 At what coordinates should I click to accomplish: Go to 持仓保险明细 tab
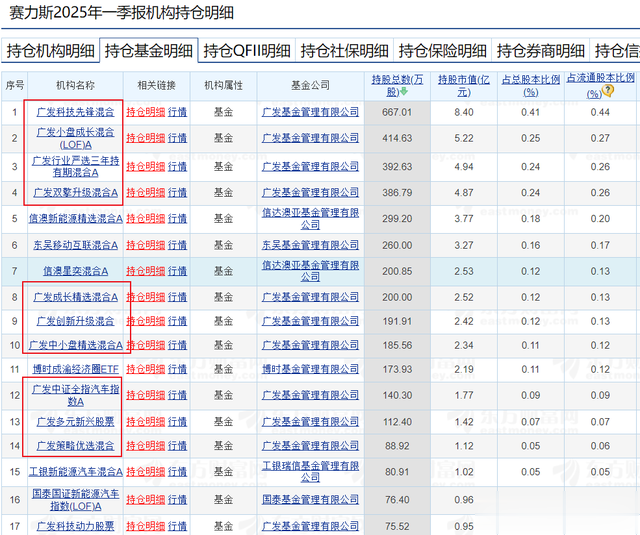click(442, 50)
